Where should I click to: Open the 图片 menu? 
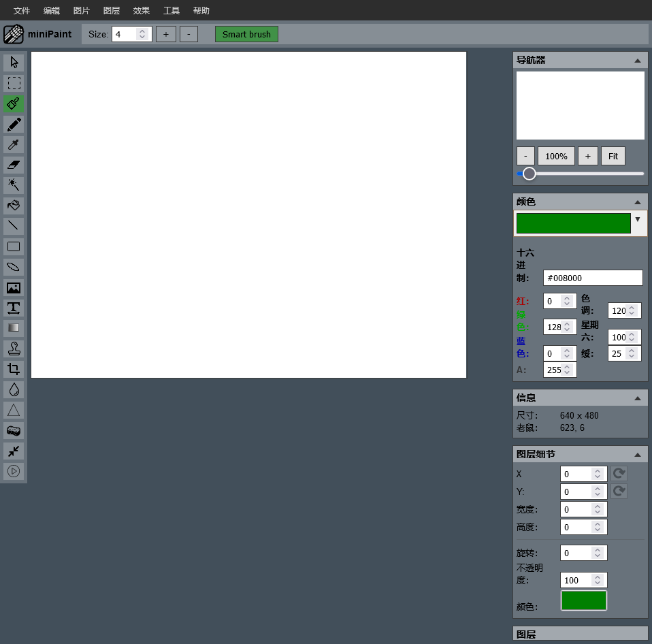click(x=82, y=10)
